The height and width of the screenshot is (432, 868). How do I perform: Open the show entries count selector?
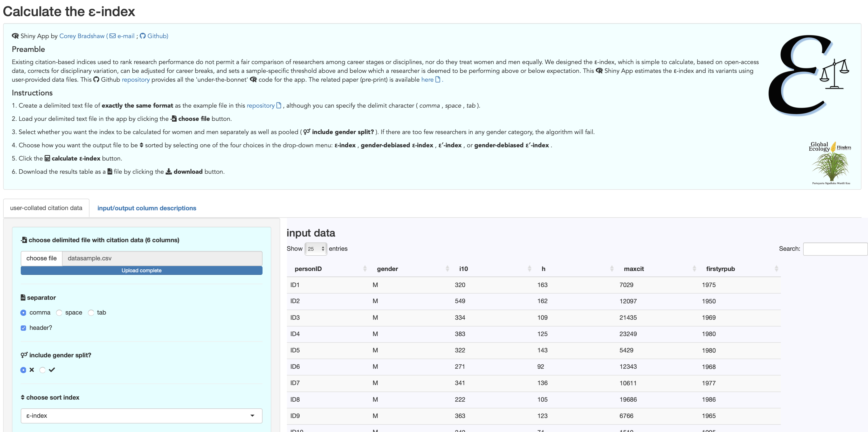[315, 249]
